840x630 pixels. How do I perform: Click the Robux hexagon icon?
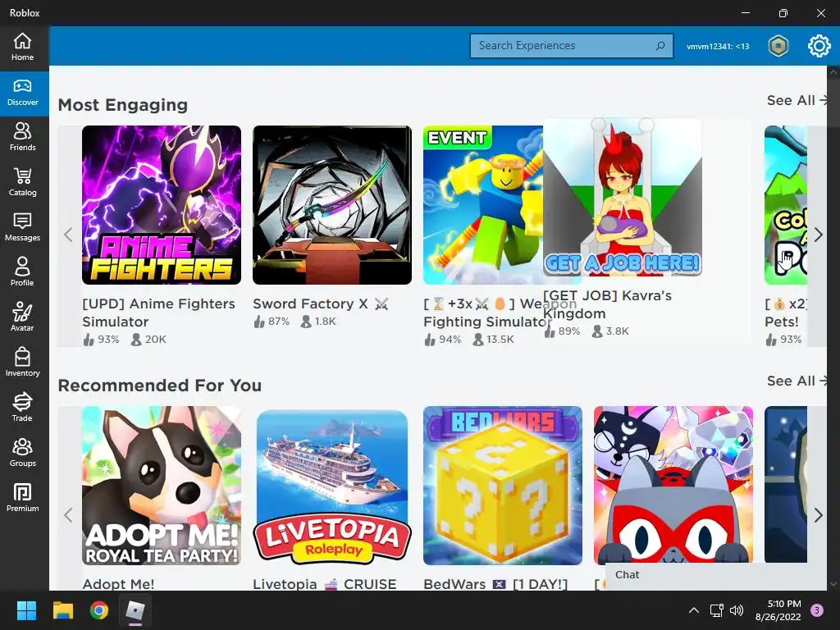click(778, 46)
